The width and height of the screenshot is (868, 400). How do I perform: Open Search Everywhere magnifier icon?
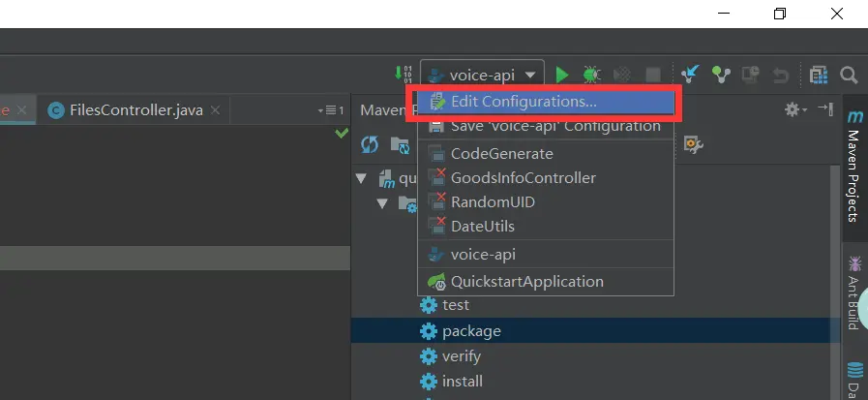pyautogui.click(x=848, y=75)
